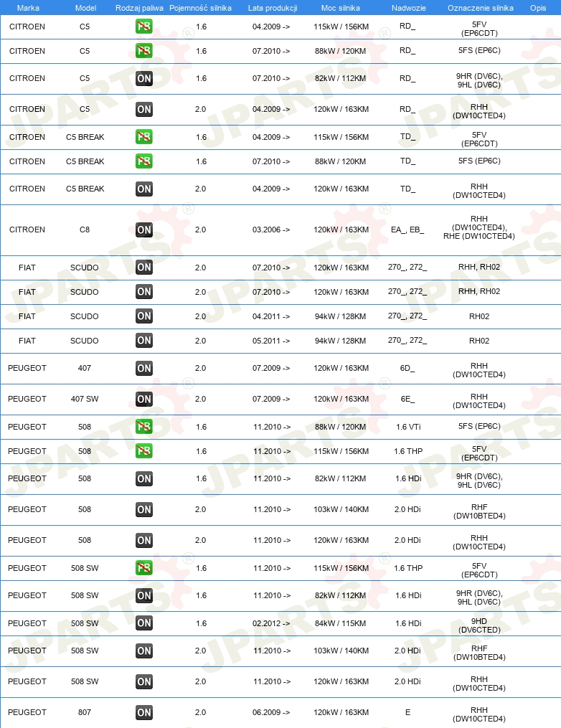
Task: Select the petrol icon for C5 BREAK 115kW
Action: pyautogui.click(x=144, y=137)
